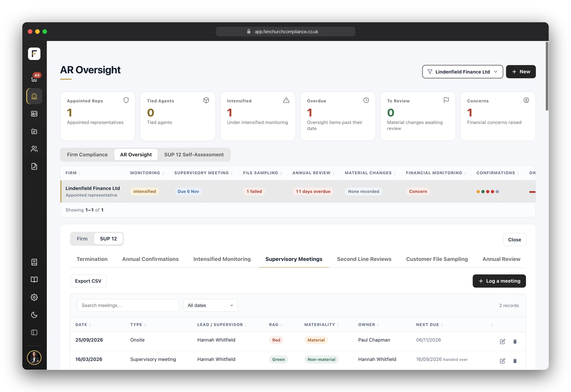The height and width of the screenshot is (392, 571).
Task: Select the SUP 12 toggle option
Action: 108,239
